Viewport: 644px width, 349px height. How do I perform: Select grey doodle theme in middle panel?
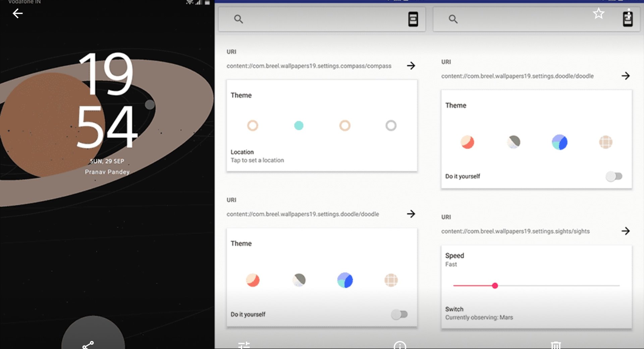tap(299, 280)
